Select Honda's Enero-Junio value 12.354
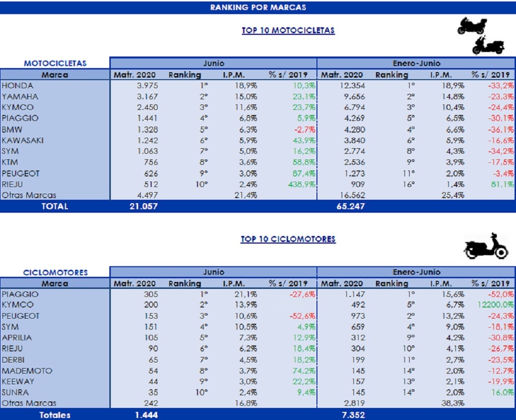The height and width of the screenshot is (420, 516). point(352,86)
